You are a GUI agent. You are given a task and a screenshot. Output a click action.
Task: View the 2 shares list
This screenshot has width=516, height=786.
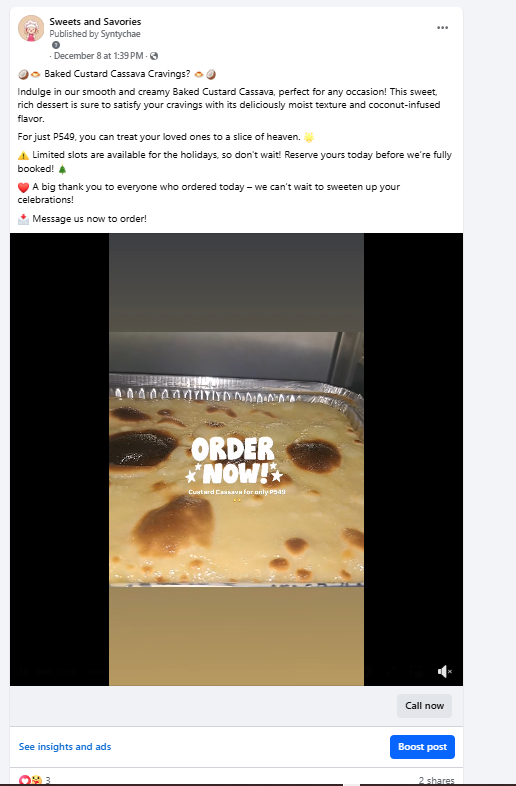click(x=437, y=780)
